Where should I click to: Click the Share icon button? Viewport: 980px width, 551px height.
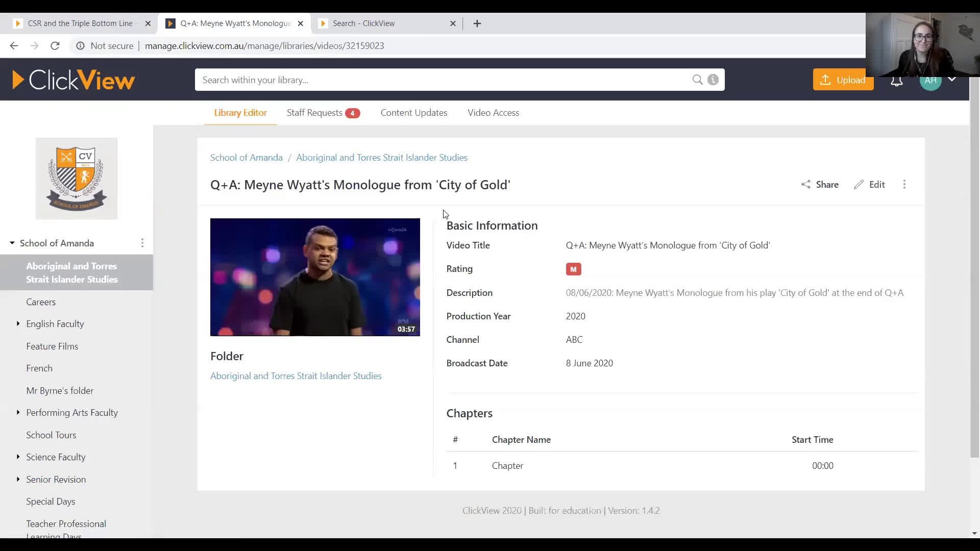click(819, 185)
